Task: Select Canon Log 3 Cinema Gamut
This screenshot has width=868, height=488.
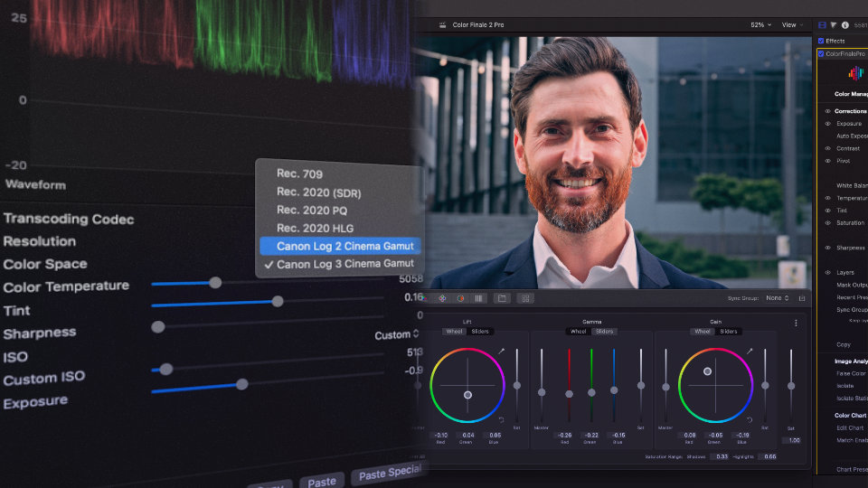Action: (x=341, y=264)
